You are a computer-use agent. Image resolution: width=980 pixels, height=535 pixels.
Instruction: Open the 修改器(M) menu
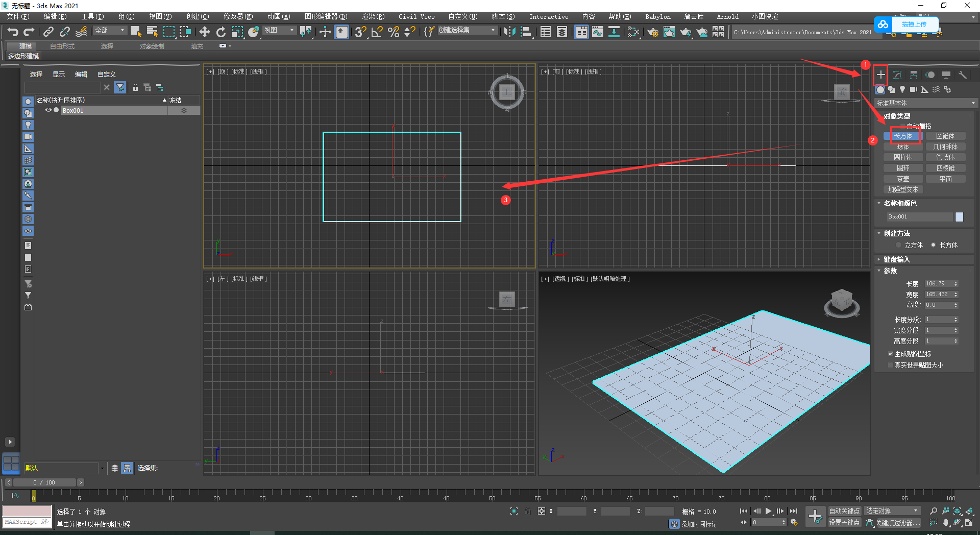[238, 17]
